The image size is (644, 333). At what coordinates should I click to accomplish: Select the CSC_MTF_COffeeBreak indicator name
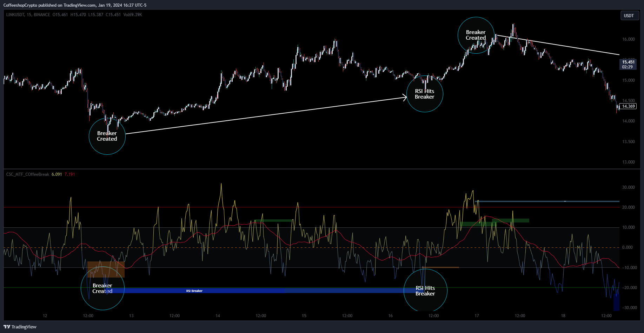click(x=28, y=174)
